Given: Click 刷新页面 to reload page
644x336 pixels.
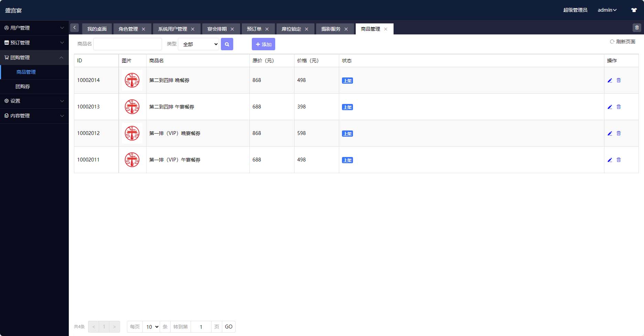Looking at the screenshot, I should pyautogui.click(x=623, y=42).
